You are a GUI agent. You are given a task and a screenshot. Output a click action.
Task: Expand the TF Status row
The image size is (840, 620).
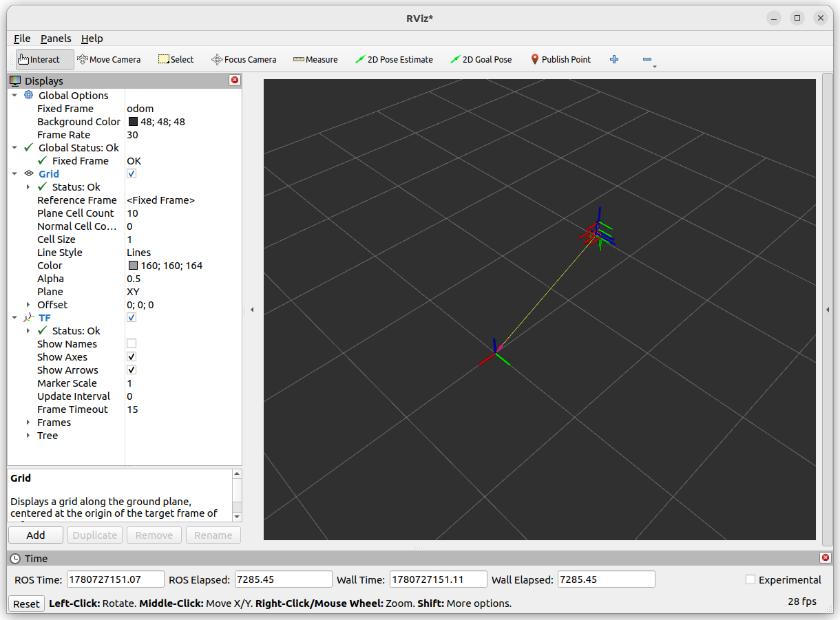pos(28,331)
